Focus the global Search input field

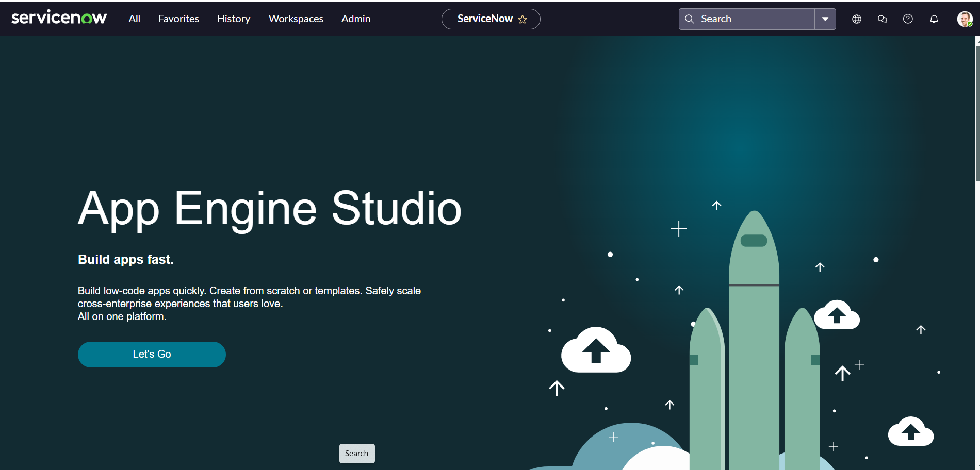click(x=753, y=19)
